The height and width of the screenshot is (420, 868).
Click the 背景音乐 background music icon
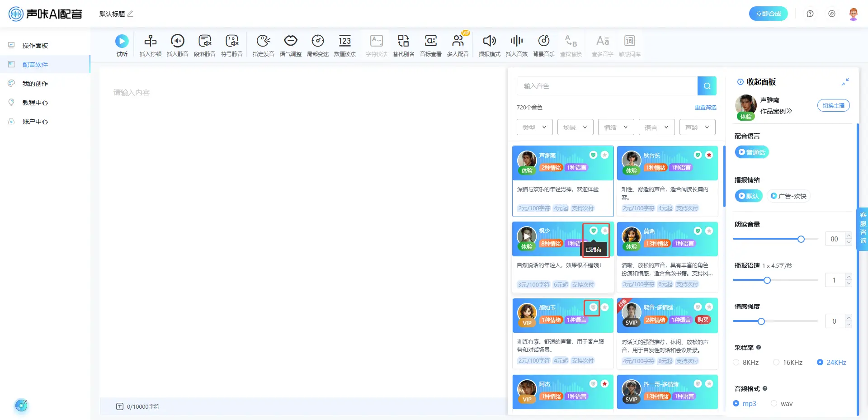543,42
